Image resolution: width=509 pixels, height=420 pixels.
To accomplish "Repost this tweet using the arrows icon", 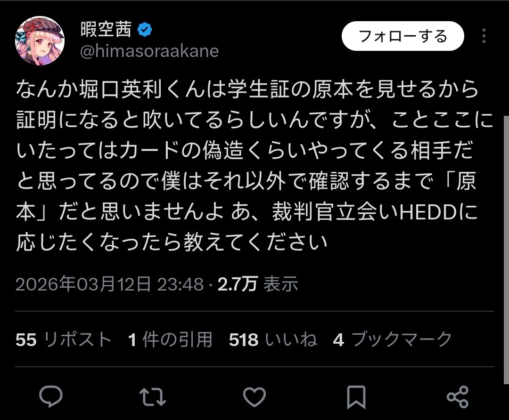I will tap(154, 397).
